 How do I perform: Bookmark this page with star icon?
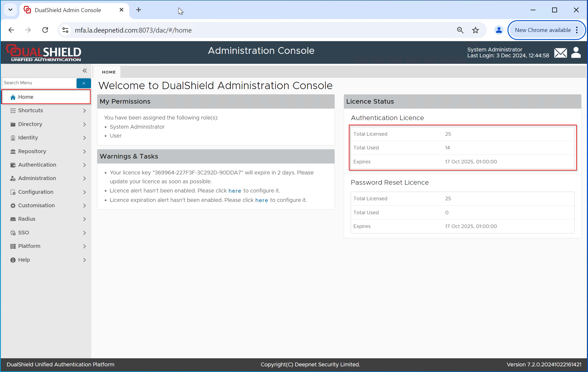pyautogui.click(x=475, y=30)
